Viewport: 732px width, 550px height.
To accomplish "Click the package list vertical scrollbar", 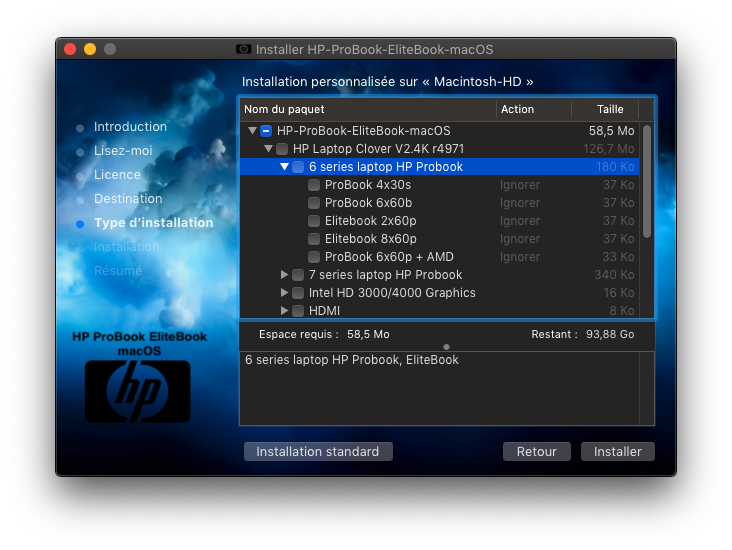I will coord(647,182).
